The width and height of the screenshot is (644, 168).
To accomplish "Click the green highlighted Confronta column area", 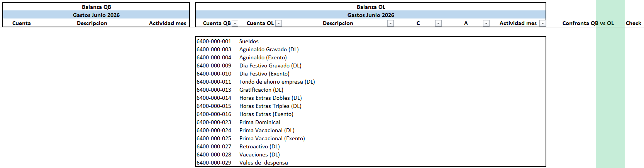I will point(610,96).
